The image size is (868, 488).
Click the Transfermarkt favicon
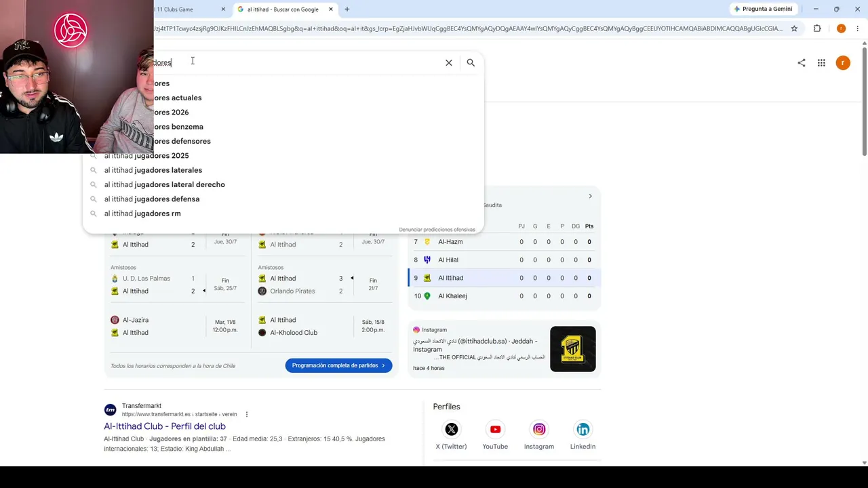pos(110,410)
